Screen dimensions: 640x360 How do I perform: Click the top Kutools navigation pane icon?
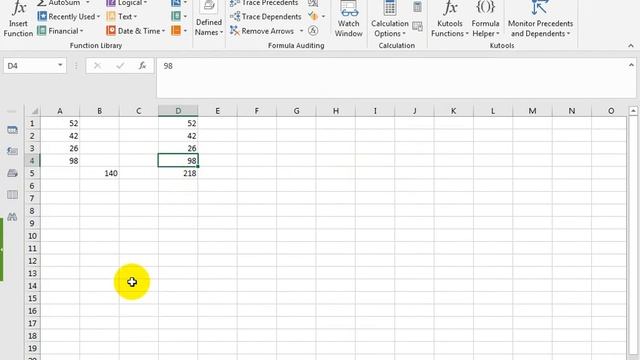click(x=12, y=130)
